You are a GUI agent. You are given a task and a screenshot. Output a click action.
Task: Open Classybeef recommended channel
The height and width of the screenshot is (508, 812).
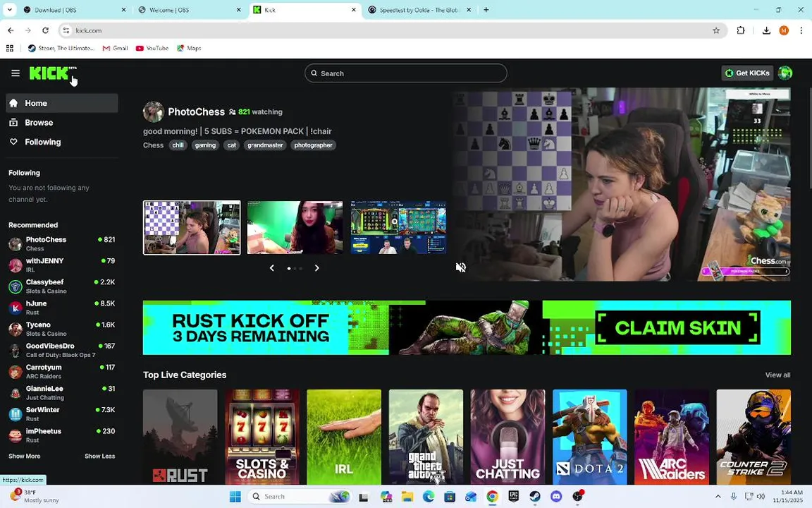(x=61, y=286)
